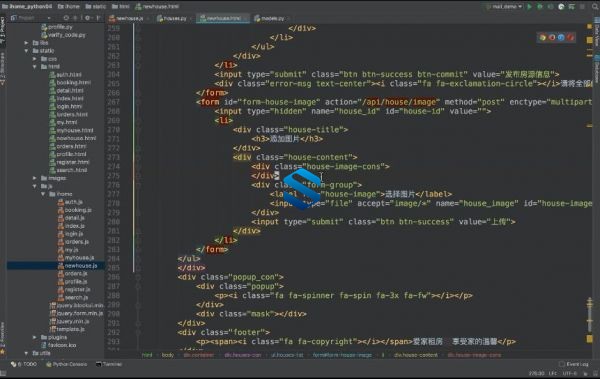Viewport: 600px width, 379px height.
Task: Click the Debug bug icon
Action: pyautogui.click(x=540, y=7)
